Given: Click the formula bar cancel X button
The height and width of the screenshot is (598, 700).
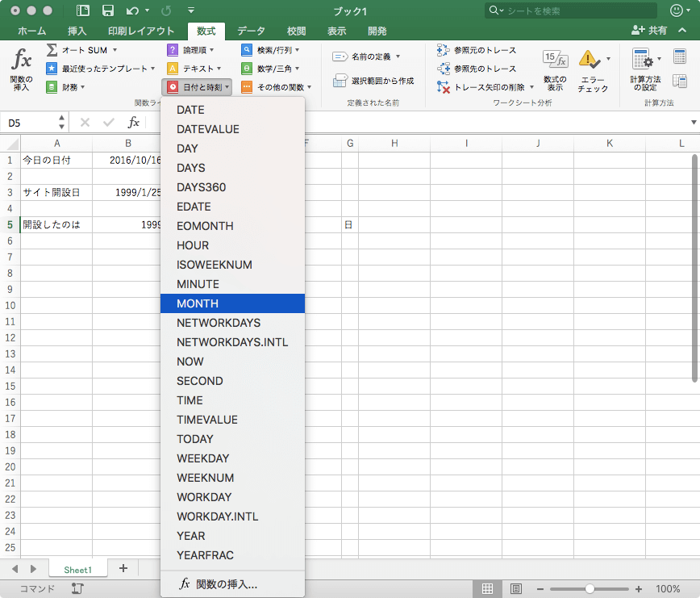Looking at the screenshot, I should [x=85, y=123].
